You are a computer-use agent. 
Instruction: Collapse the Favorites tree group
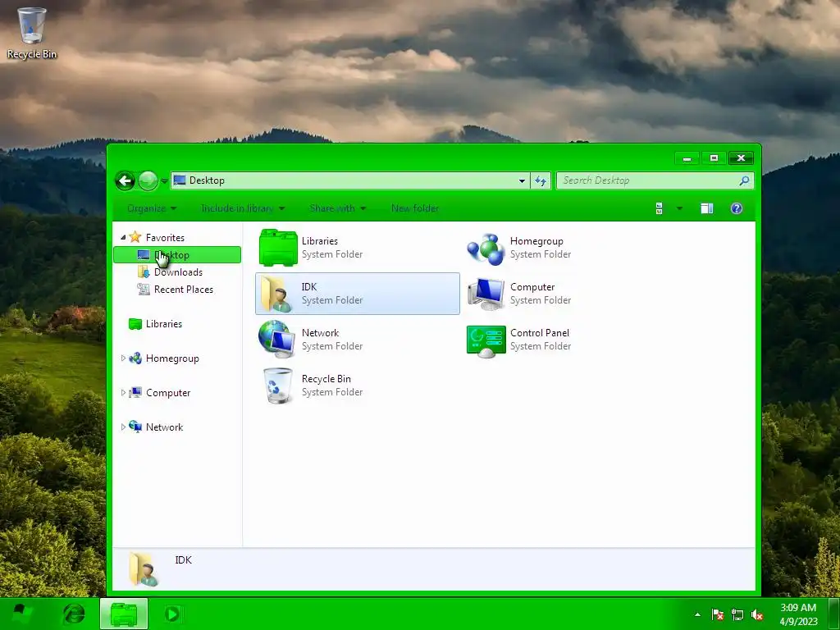tap(123, 237)
